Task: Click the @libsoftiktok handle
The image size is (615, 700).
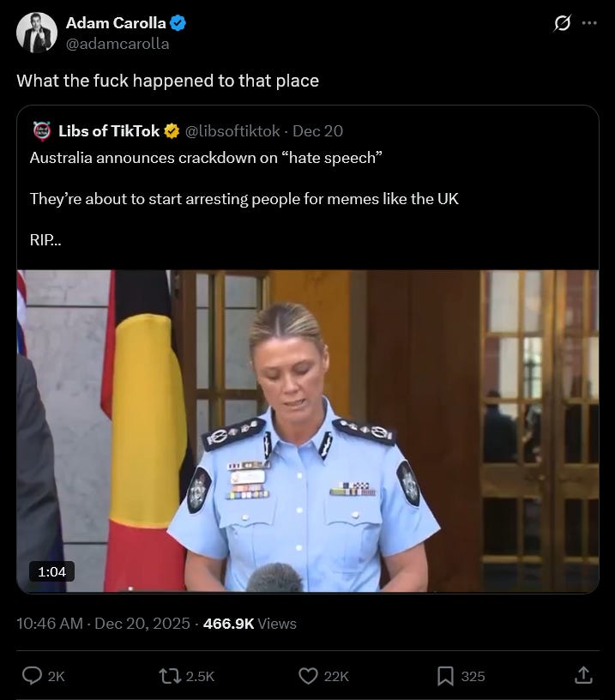Action: pyautogui.click(x=232, y=130)
